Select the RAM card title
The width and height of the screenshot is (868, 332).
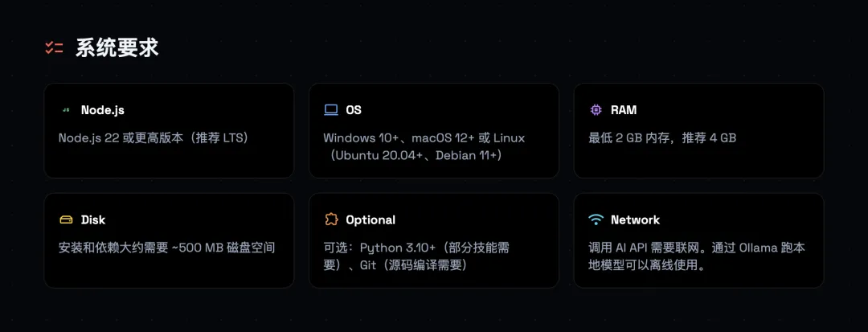coord(624,110)
